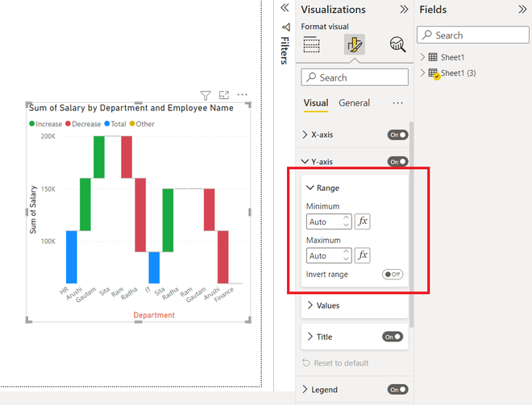Expand the Filters pane double arrow

[285, 8]
